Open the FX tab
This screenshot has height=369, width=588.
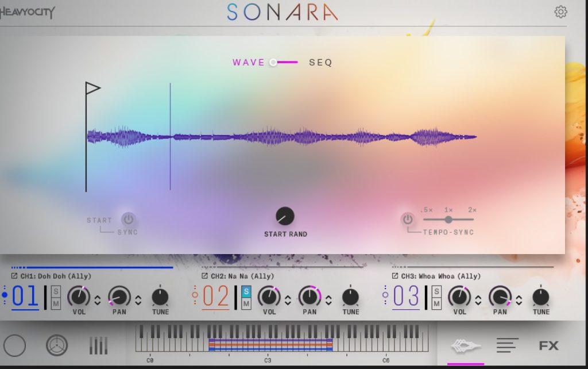point(548,345)
